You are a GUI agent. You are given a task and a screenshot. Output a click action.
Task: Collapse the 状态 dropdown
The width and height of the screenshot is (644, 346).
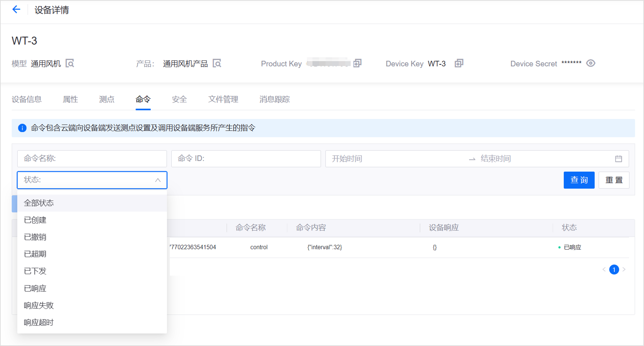(158, 180)
